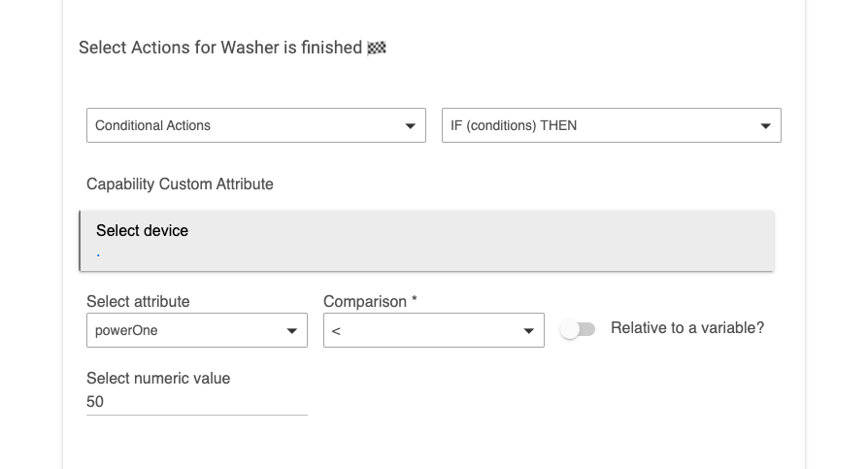The width and height of the screenshot is (868, 469).
Task: Click the Select device heading text
Action: (x=143, y=230)
